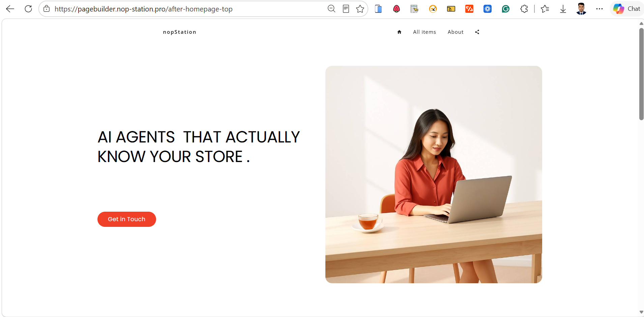Image resolution: width=644 pixels, height=317 pixels.
Task: Click the zoom out magnifier icon
Action: tap(331, 9)
